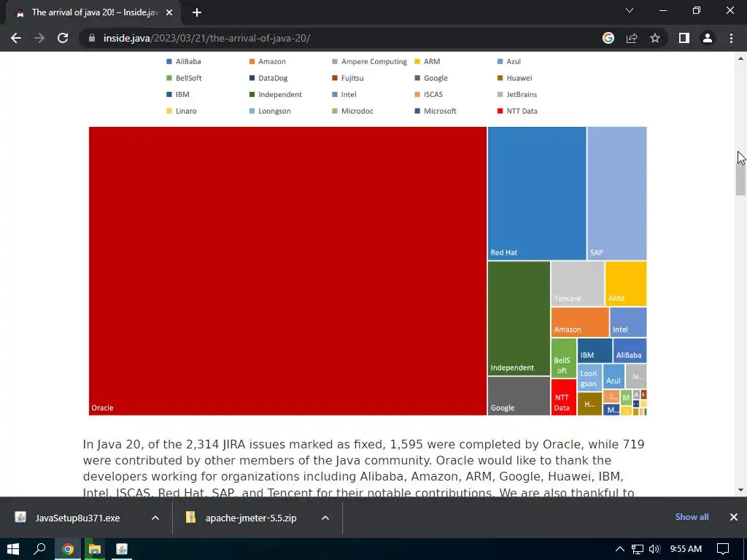Click the page scroll down arrow
The image size is (747, 560).
tap(740, 490)
